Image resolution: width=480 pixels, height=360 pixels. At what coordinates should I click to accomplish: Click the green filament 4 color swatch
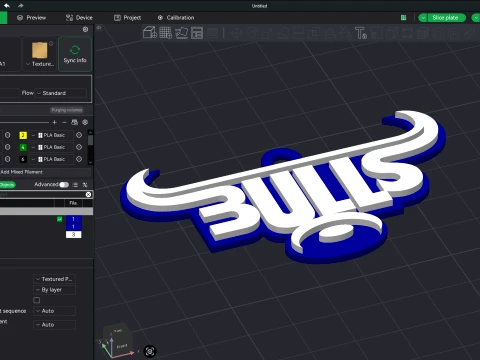(x=23, y=147)
